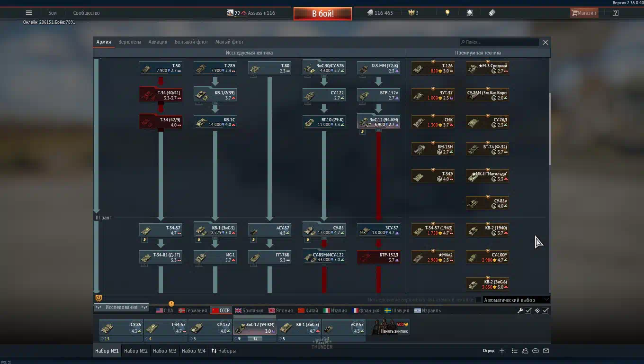The height and width of the screenshot is (364, 644).
Task: Switch to preset Набор №4
Action: pos(194,351)
